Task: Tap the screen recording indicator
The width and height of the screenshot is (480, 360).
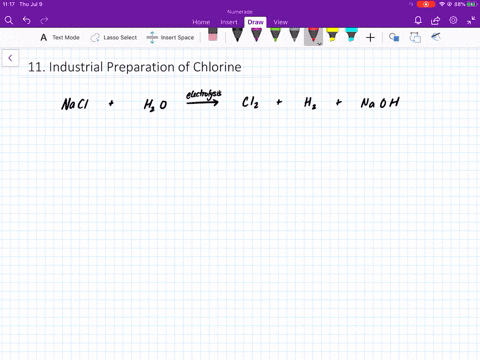Action: coord(426,4)
